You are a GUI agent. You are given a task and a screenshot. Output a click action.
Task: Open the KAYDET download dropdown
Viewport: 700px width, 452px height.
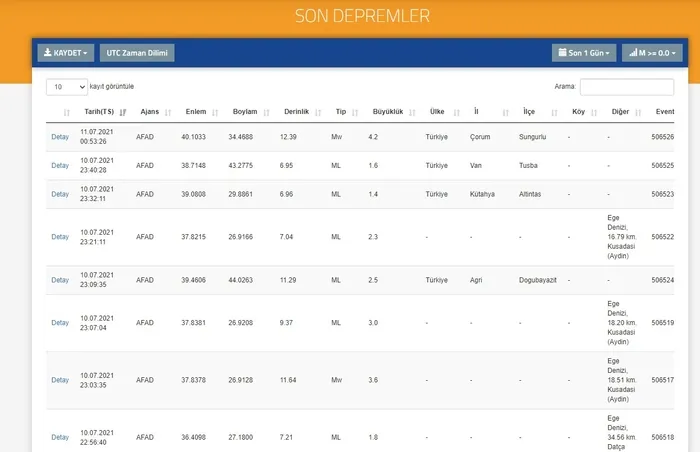(x=66, y=52)
